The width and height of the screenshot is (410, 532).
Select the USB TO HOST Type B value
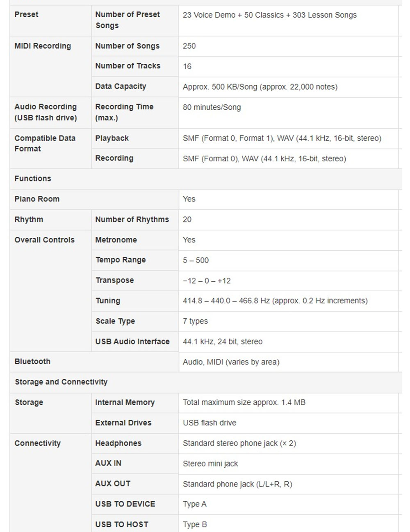click(195, 525)
